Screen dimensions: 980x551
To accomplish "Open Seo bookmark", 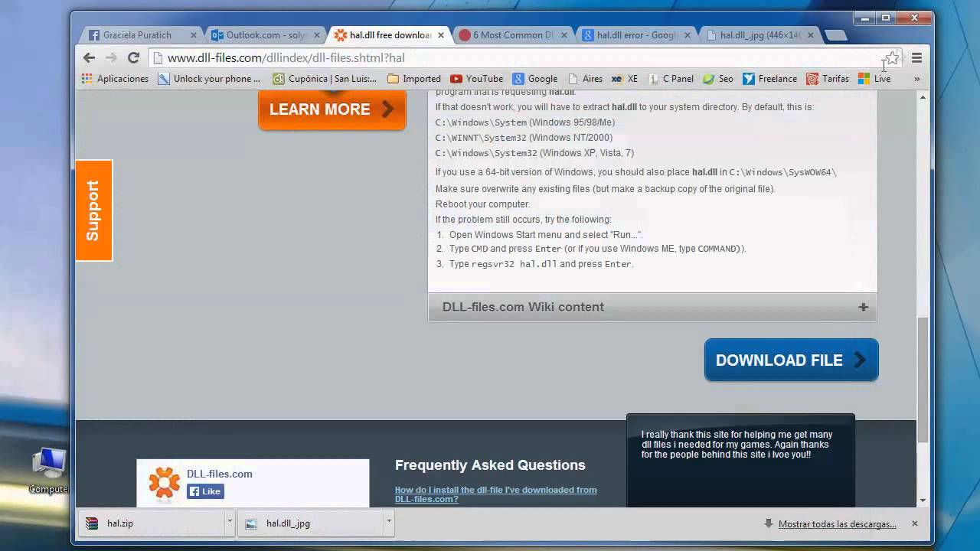I will point(718,79).
